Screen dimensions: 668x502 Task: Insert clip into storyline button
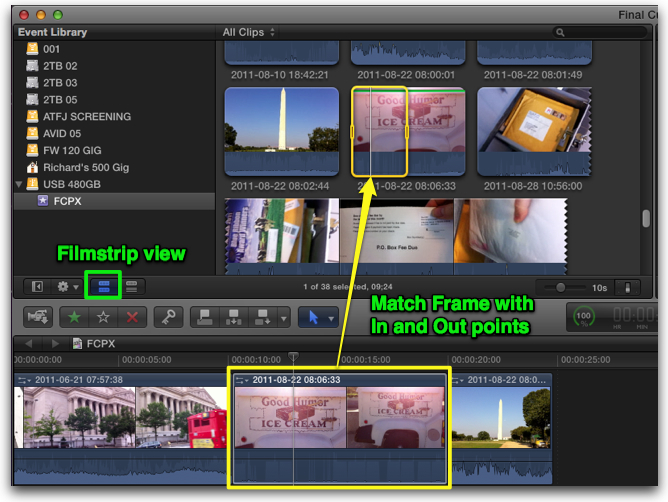click(x=233, y=317)
